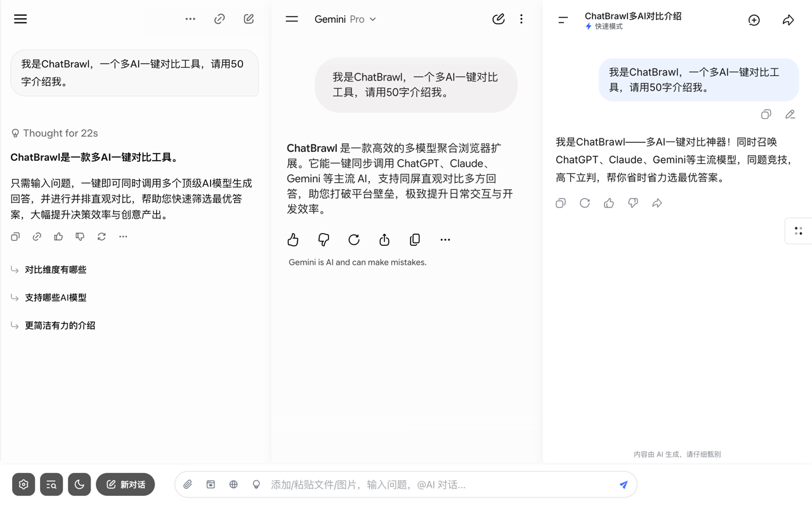
Task: Open the Gemini panel's vertical three-dot menu
Action: pyautogui.click(x=521, y=19)
